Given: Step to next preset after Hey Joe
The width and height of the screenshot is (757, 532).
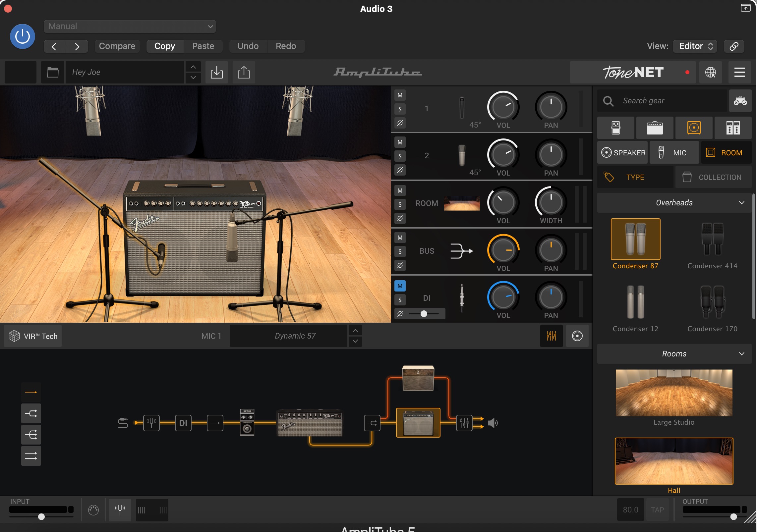Looking at the screenshot, I should (x=193, y=78).
